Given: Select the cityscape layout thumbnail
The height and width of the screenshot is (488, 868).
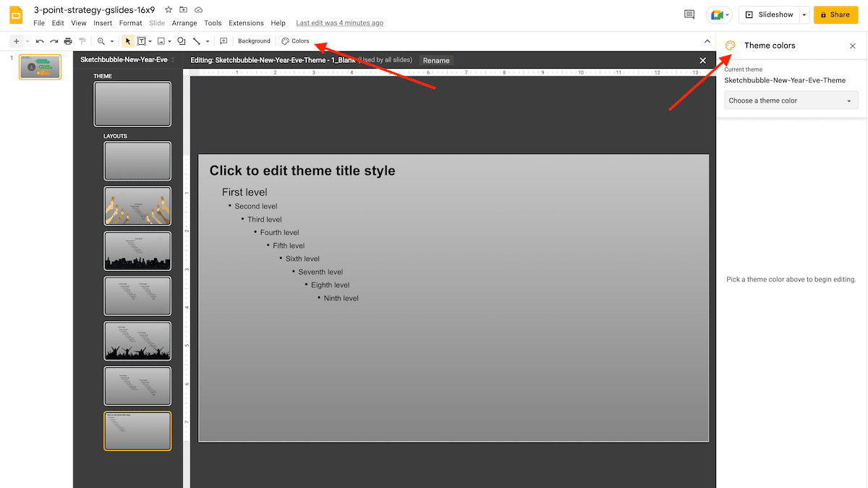Looking at the screenshot, I should click(x=137, y=251).
